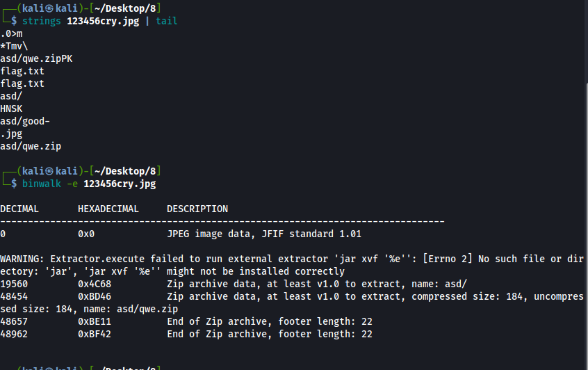Viewport: 588px width, 370px height.
Task: Click the 123456cry.jpg filename after strings
Action: (103, 21)
